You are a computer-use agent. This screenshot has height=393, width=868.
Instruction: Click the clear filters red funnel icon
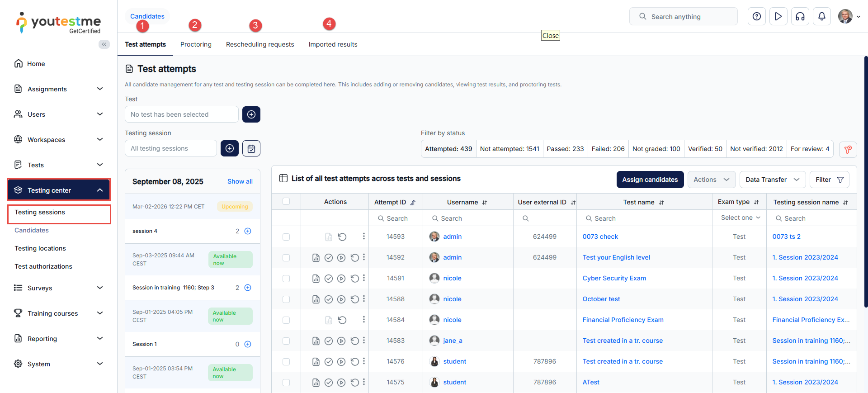pos(848,150)
